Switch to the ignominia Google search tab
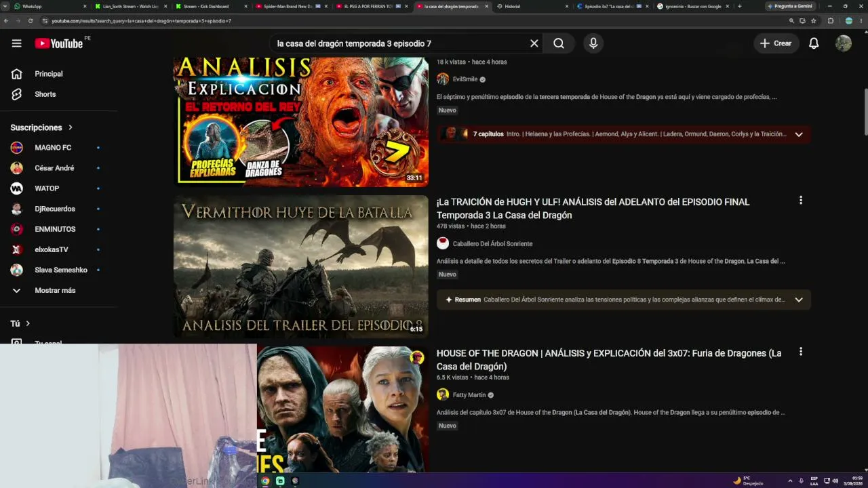The height and width of the screenshot is (488, 868). point(692,6)
